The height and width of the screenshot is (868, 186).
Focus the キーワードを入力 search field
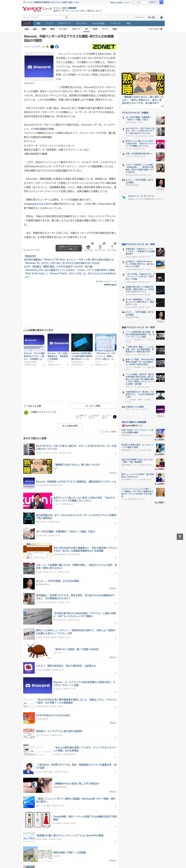click(44, 17)
